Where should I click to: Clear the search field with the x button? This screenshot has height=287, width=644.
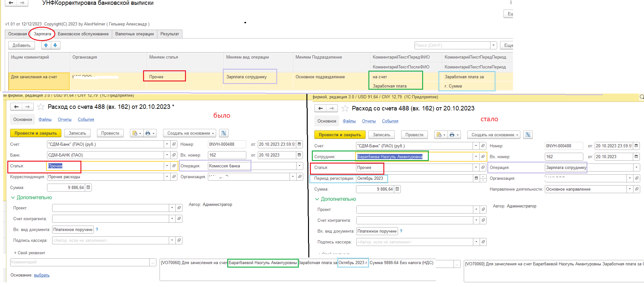coord(493,45)
